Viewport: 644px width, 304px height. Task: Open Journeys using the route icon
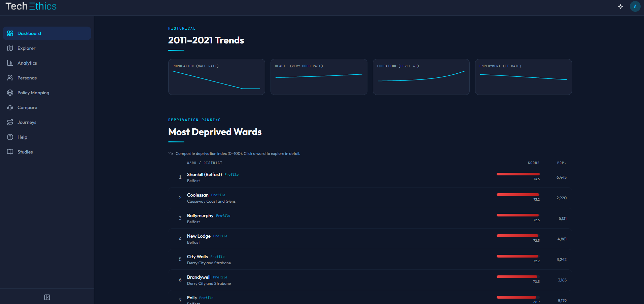pyautogui.click(x=10, y=122)
